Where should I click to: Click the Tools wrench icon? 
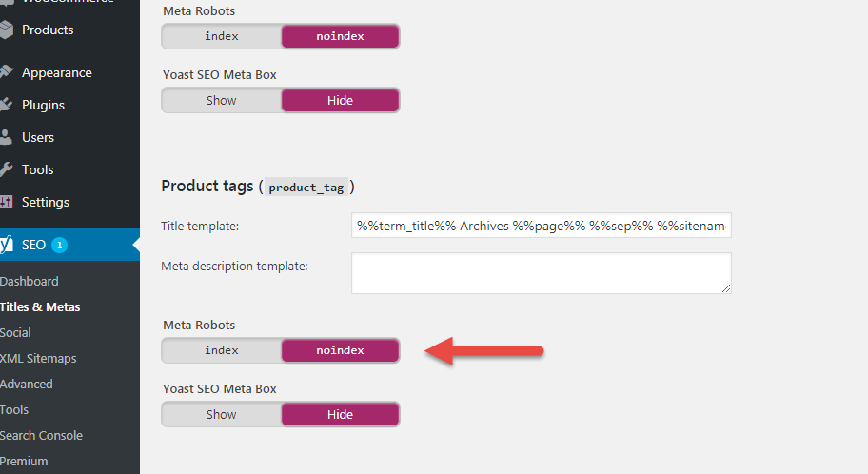point(6,169)
